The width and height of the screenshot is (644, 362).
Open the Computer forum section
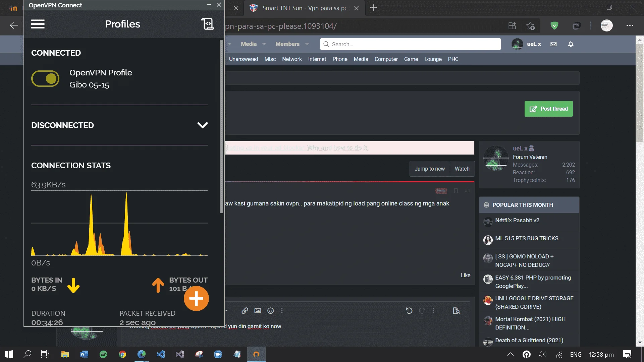pos(386,59)
